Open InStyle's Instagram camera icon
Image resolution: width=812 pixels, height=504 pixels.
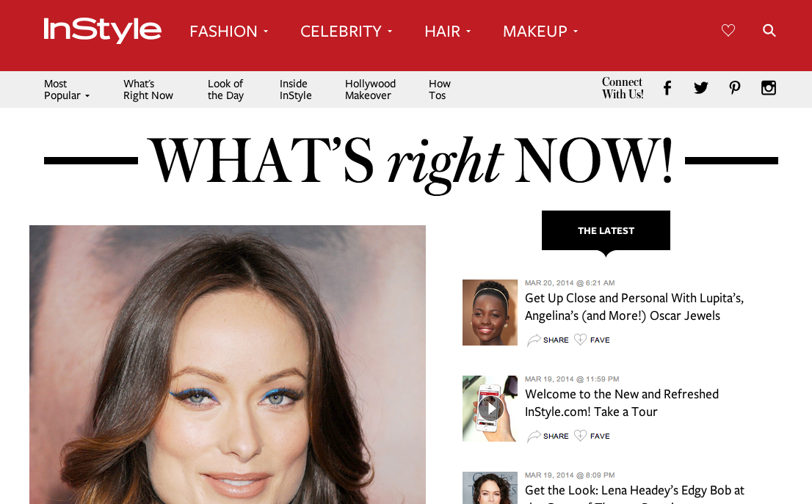click(x=769, y=88)
